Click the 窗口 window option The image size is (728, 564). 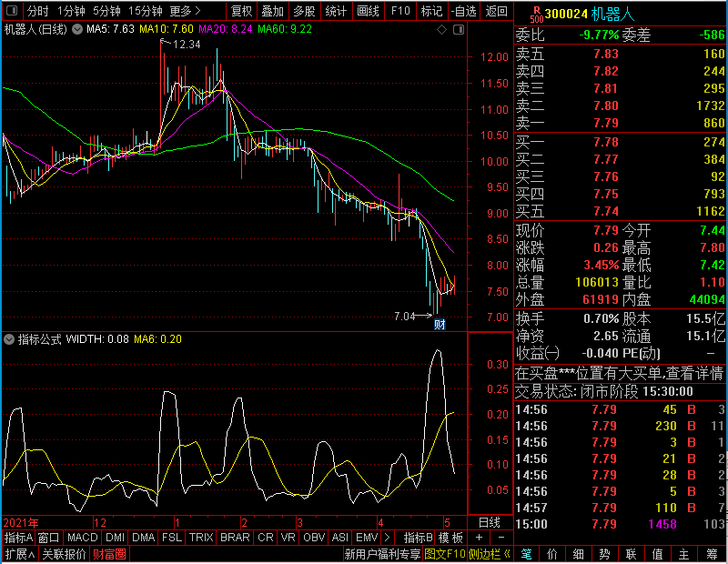49,538
